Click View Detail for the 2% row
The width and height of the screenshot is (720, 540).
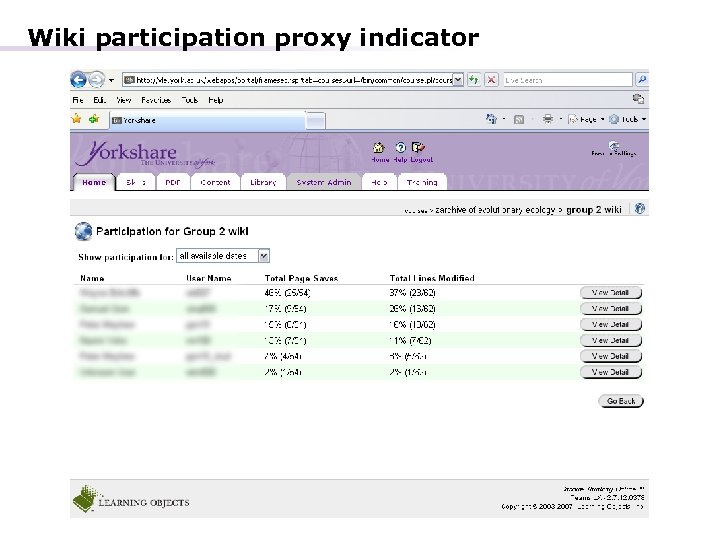click(x=611, y=372)
